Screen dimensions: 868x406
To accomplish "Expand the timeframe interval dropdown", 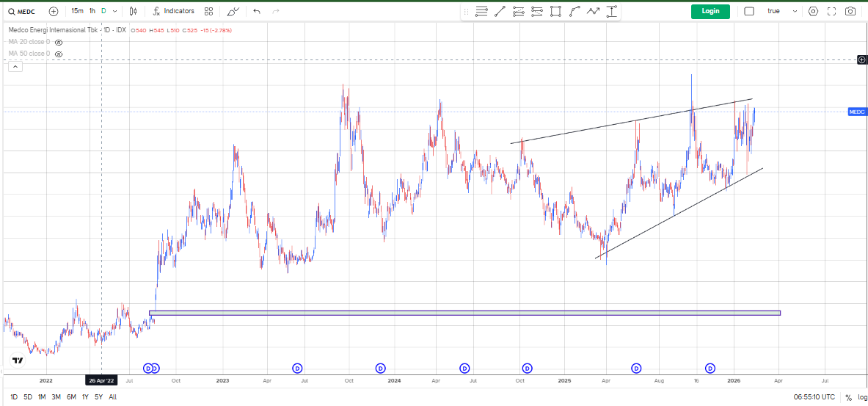I will (x=114, y=11).
